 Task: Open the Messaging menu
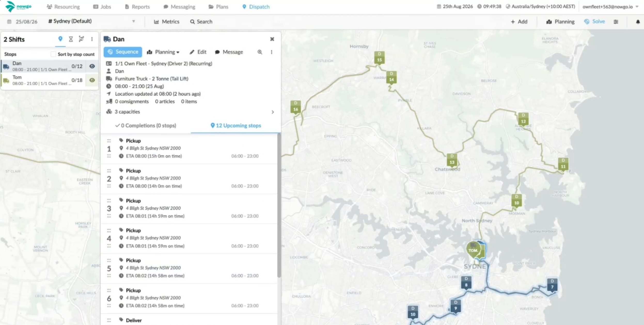(x=179, y=7)
